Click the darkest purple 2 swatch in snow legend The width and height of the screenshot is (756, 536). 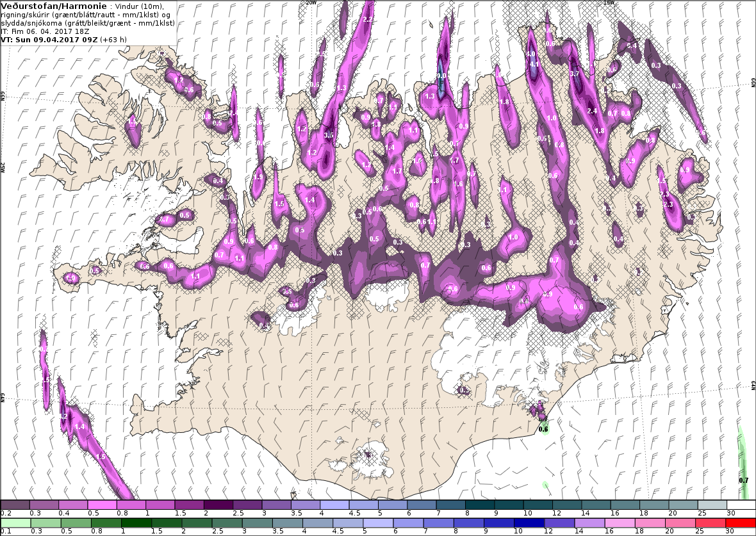[x=218, y=505]
